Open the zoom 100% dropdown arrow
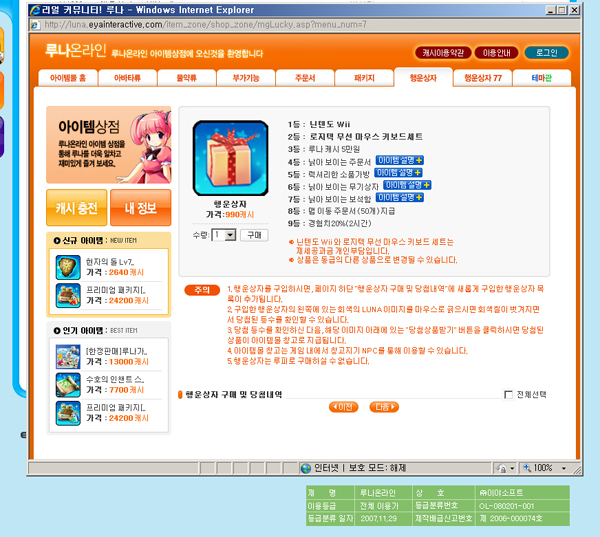 coord(564,468)
